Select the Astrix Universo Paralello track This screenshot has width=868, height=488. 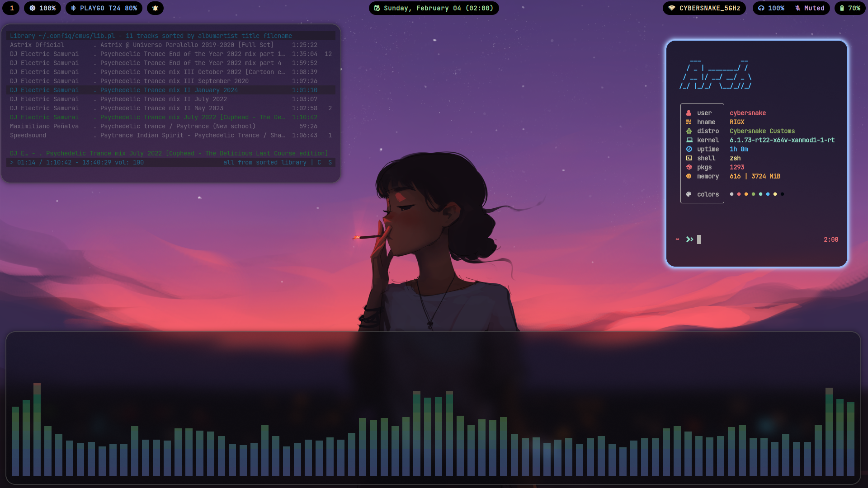187,45
